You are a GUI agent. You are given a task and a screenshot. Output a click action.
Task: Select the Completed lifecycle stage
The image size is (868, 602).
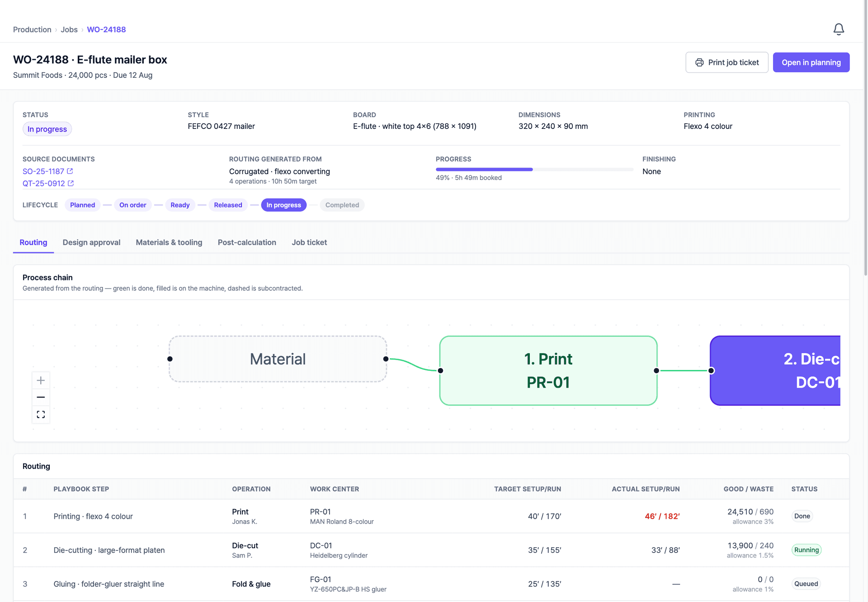[342, 205]
